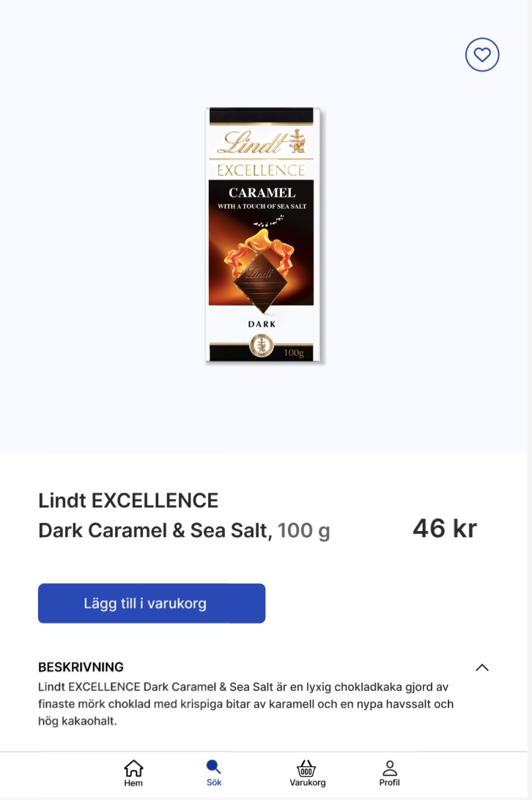Collapse the Beskrivning section chevron

click(x=482, y=667)
